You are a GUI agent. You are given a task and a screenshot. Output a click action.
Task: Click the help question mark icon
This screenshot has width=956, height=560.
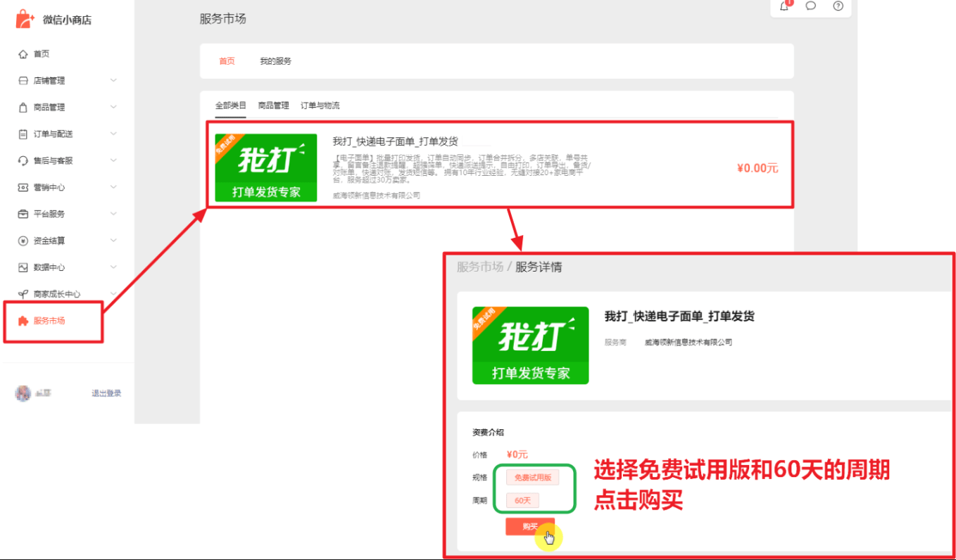tap(838, 6)
